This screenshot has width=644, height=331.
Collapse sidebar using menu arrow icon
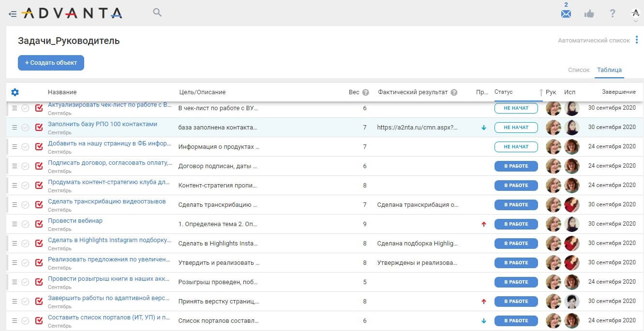click(13, 14)
